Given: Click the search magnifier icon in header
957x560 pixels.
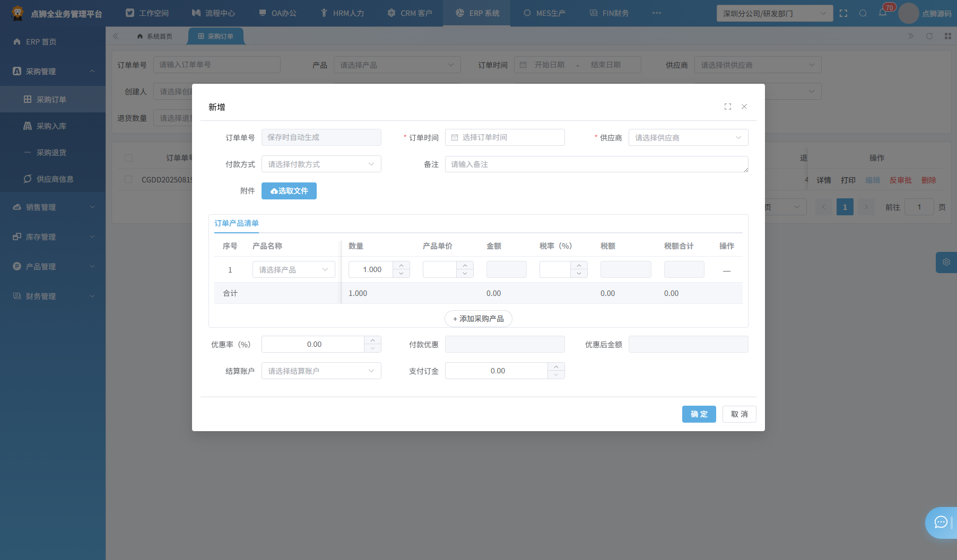Looking at the screenshot, I should click(863, 13).
